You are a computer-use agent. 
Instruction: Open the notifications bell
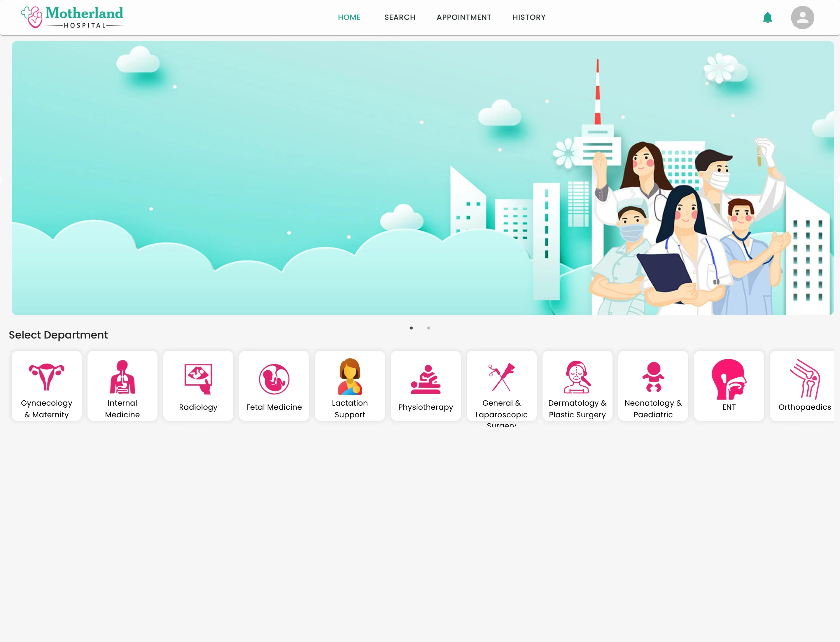[767, 18]
